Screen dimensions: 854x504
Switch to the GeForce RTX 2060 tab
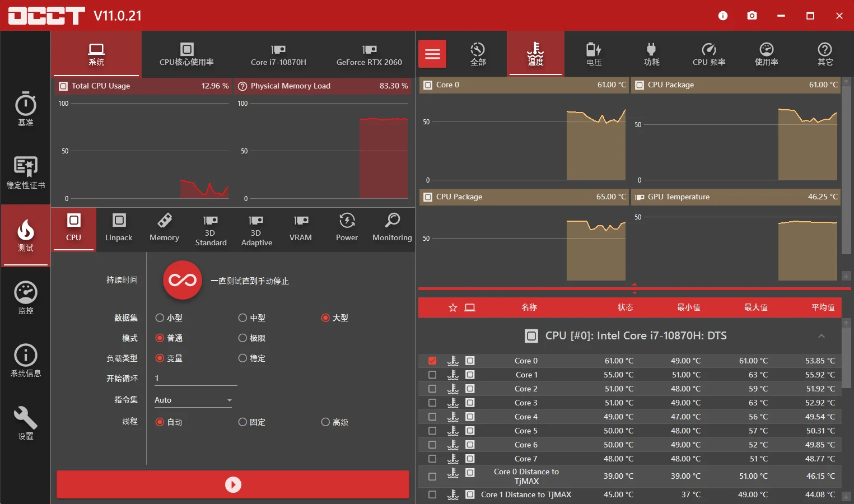369,54
